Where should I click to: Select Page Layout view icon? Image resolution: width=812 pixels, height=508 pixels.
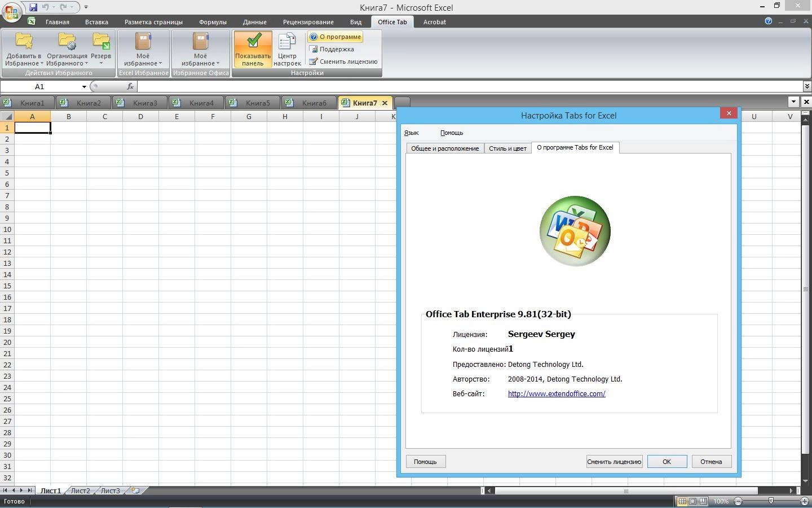[693, 501]
